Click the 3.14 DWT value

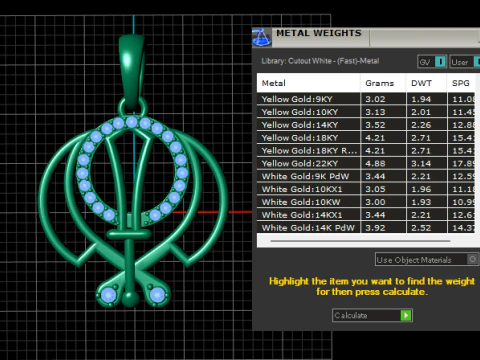(421, 163)
